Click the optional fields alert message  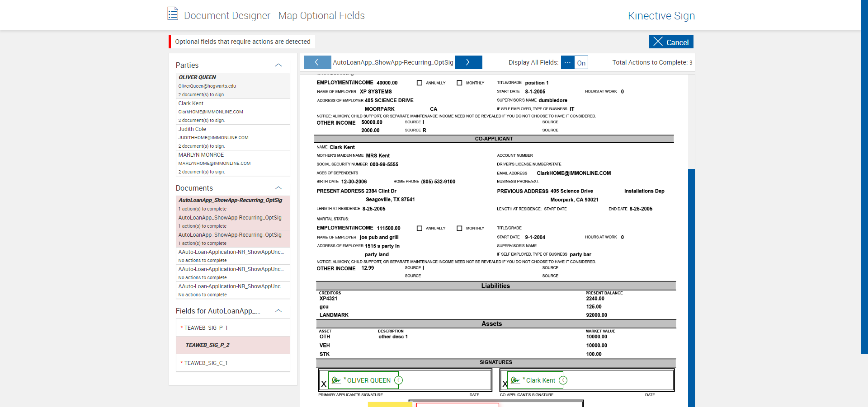click(x=242, y=42)
